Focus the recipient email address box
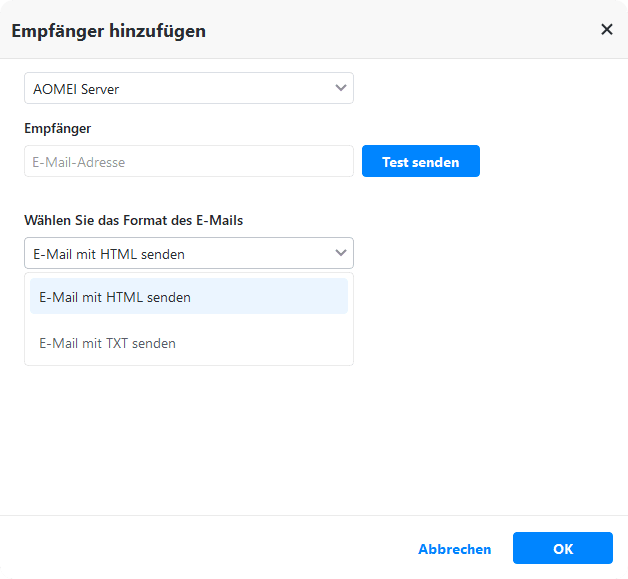 pyautogui.click(x=188, y=162)
